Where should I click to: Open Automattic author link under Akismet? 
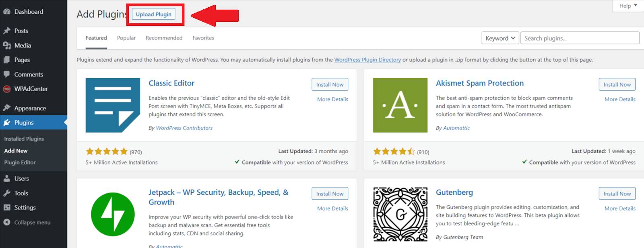click(456, 128)
